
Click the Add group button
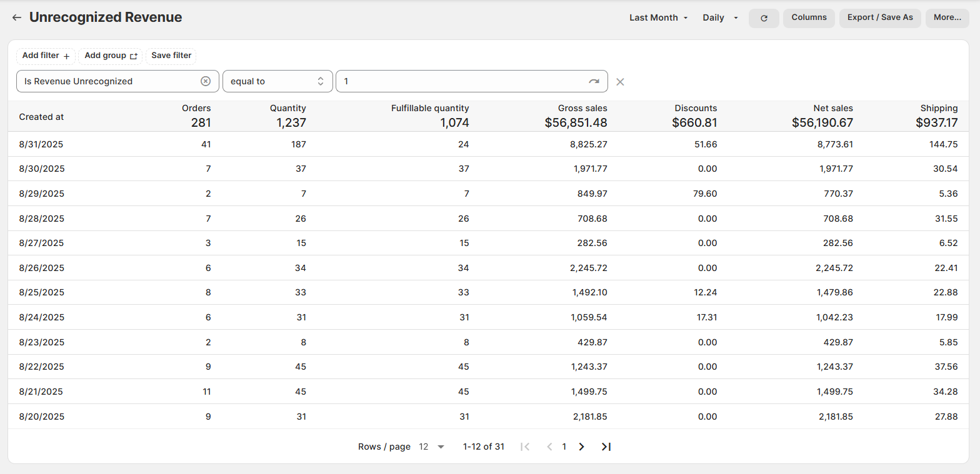(x=111, y=56)
